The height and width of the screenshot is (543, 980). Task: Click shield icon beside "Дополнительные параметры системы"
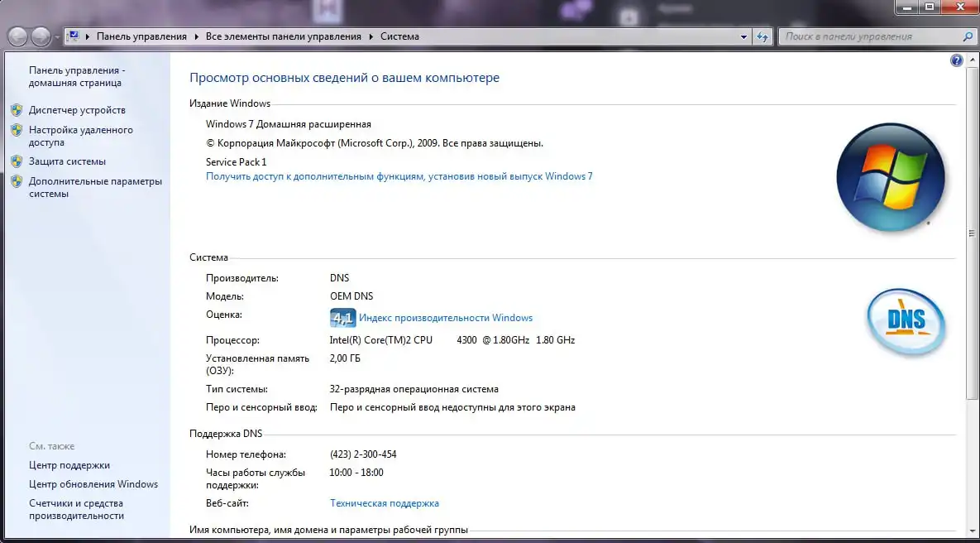(17, 181)
